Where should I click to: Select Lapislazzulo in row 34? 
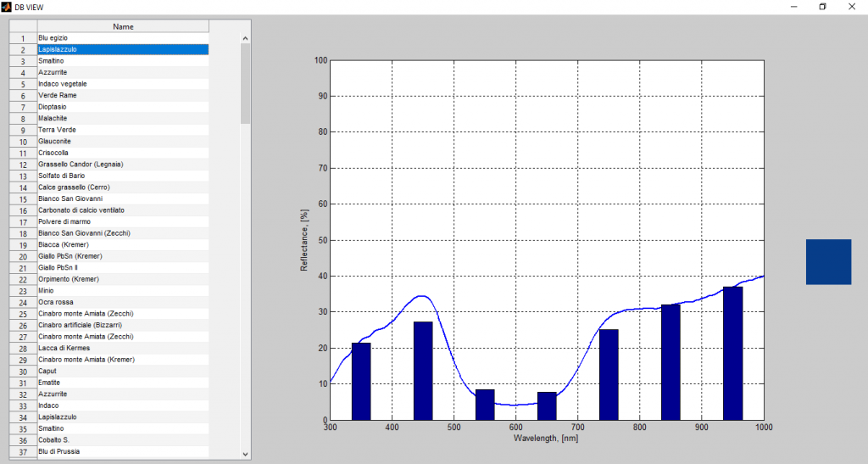(123, 417)
